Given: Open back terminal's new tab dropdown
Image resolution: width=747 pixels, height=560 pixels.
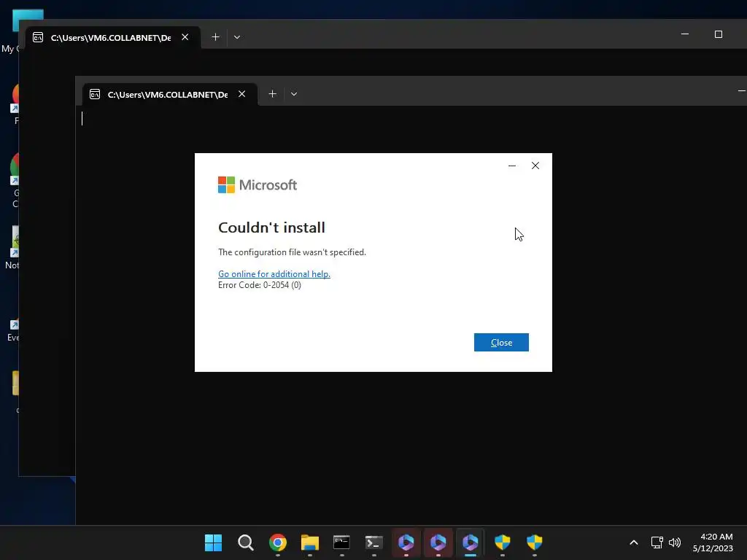Looking at the screenshot, I should click(x=237, y=37).
